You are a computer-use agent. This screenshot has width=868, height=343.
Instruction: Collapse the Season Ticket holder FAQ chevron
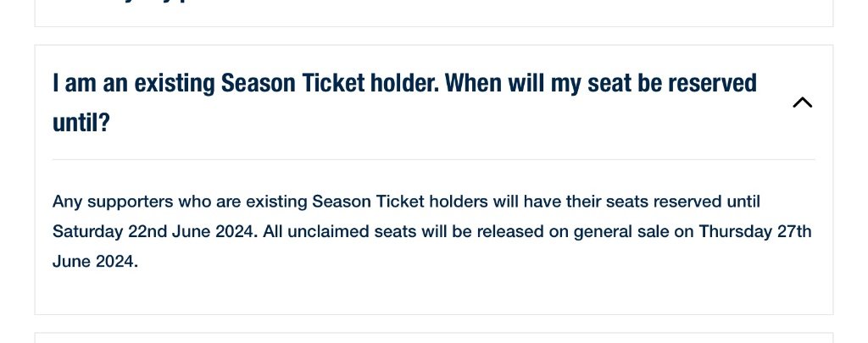pyautogui.click(x=802, y=102)
